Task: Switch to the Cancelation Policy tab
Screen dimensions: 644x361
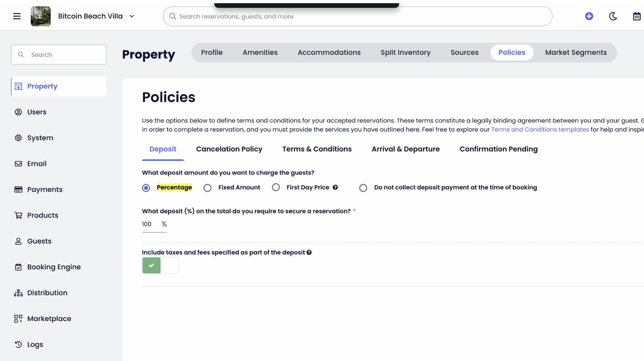Action: coord(229,149)
